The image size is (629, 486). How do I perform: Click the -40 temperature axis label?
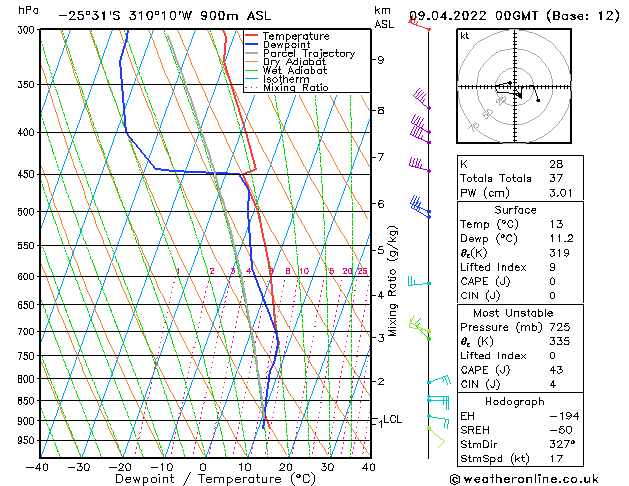coord(37,467)
